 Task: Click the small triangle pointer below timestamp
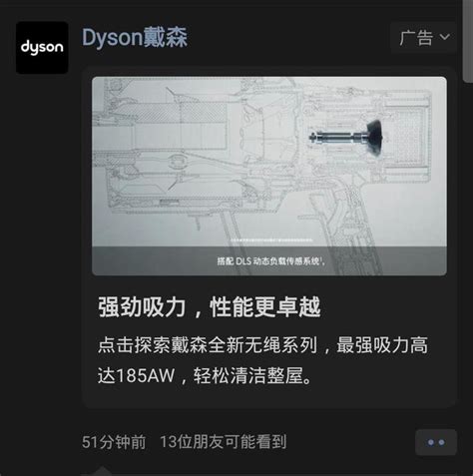click(102, 471)
